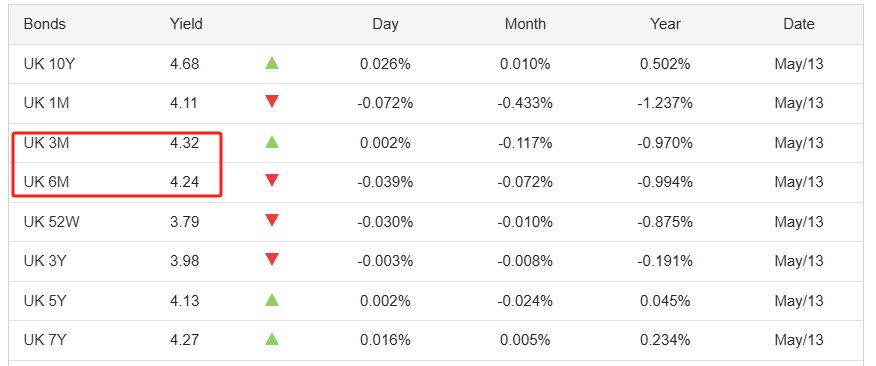Click the green up arrow for UK 5Y
The height and width of the screenshot is (366, 876).
pyautogui.click(x=272, y=300)
